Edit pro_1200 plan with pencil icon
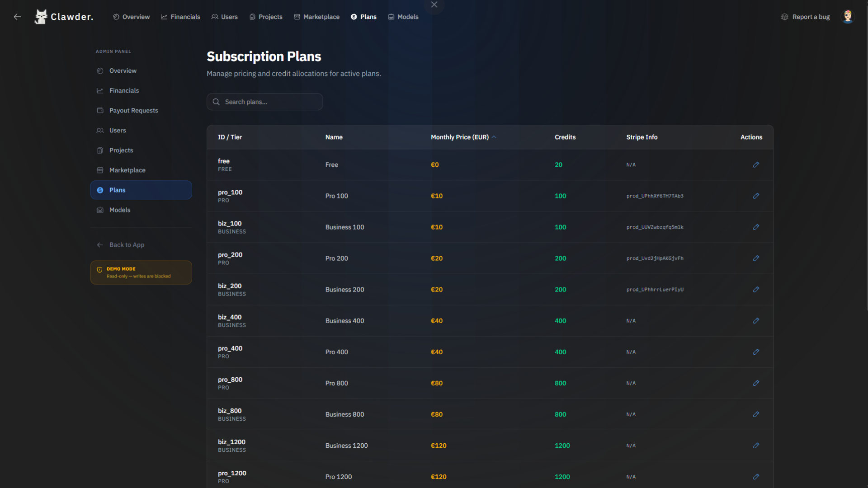 pos(756,477)
